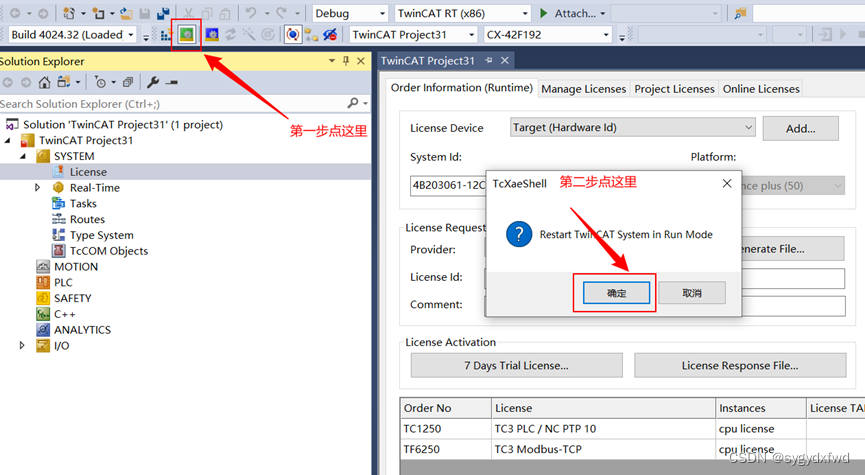This screenshot has height=475, width=865.
Task: Click the Solution Explorer search magnifier icon
Action: pyautogui.click(x=353, y=103)
